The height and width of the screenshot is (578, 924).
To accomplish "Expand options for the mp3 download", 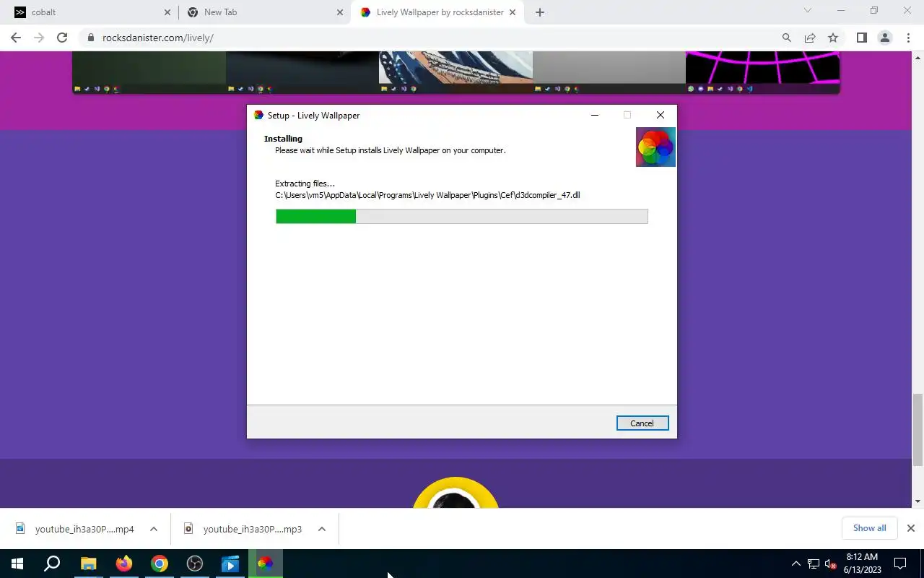I will [x=322, y=529].
